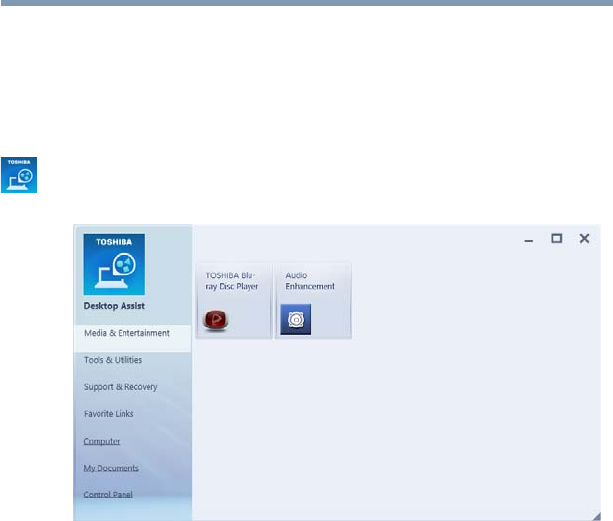Close the Desktop Assist window
The image size is (613, 521).
584,238
